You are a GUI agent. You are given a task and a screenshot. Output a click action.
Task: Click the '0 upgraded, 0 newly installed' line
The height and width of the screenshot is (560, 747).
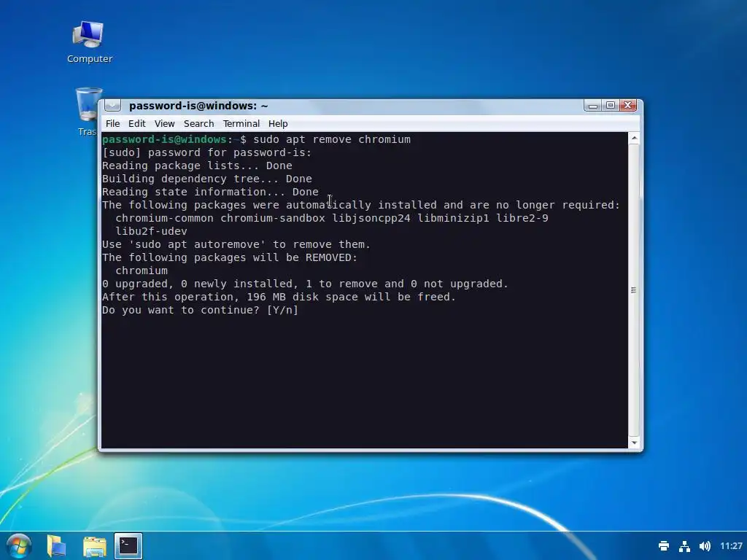(x=305, y=284)
